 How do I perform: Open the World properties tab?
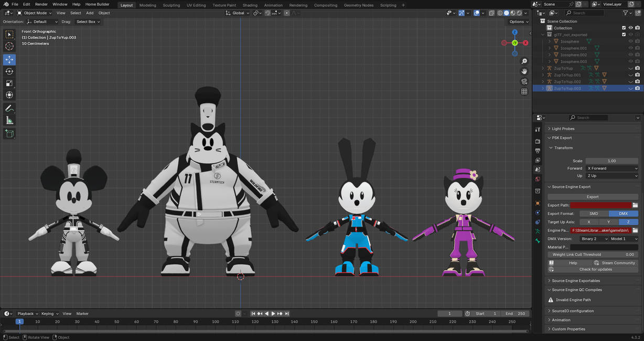point(538,179)
